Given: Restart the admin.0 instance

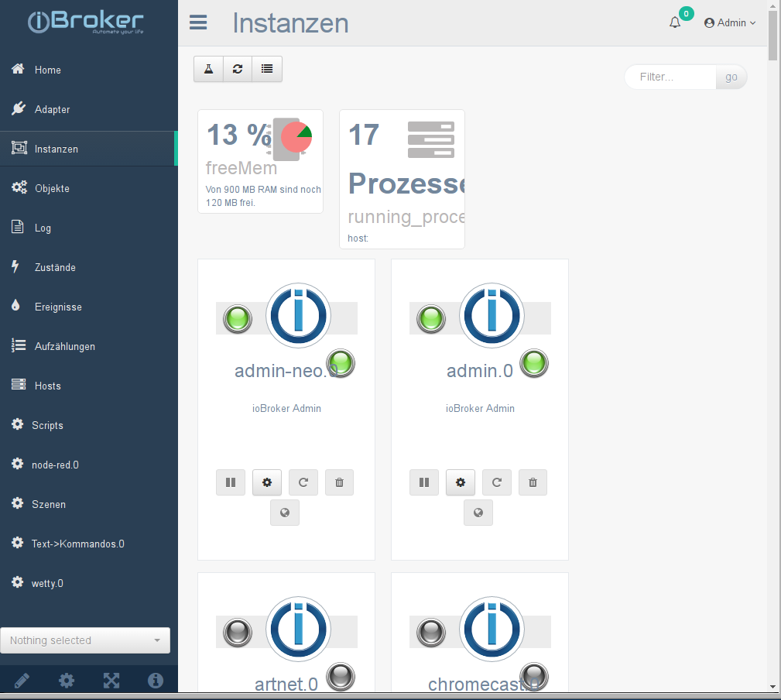Looking at the screenshot, I should pos(497,482).
